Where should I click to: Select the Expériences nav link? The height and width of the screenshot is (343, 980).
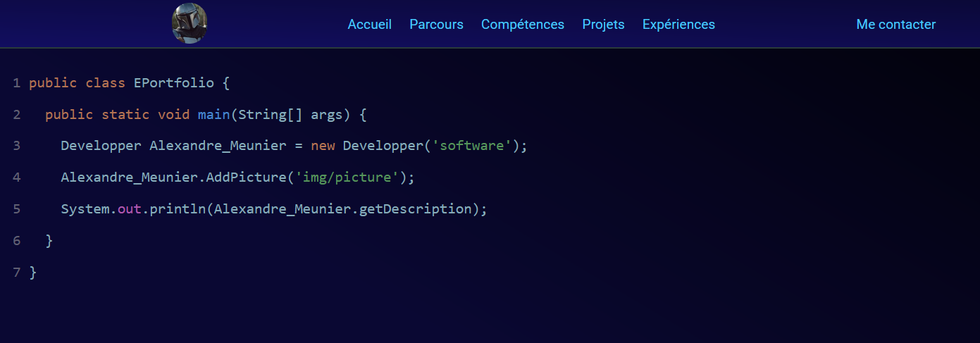(x=678, y=25)
